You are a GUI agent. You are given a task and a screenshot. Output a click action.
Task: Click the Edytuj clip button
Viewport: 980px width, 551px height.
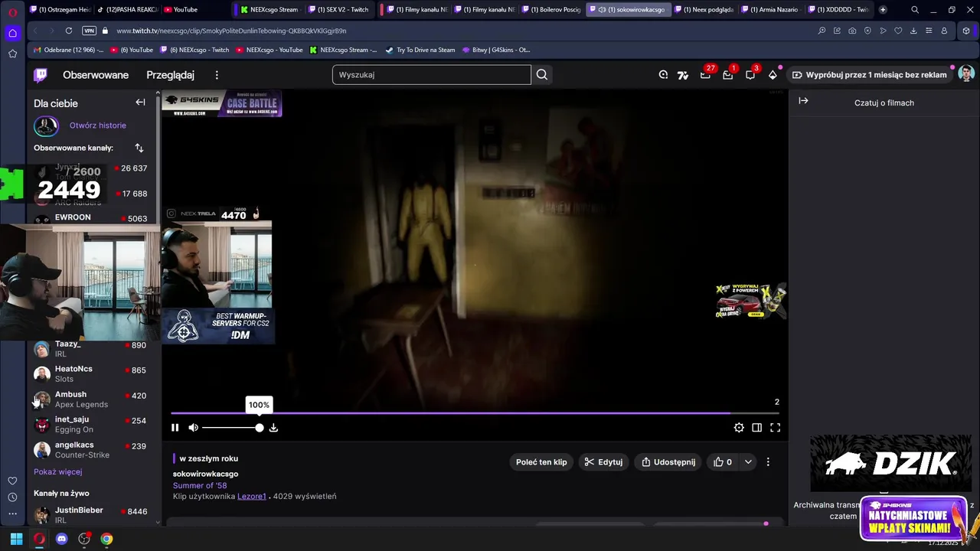(603, 462)
